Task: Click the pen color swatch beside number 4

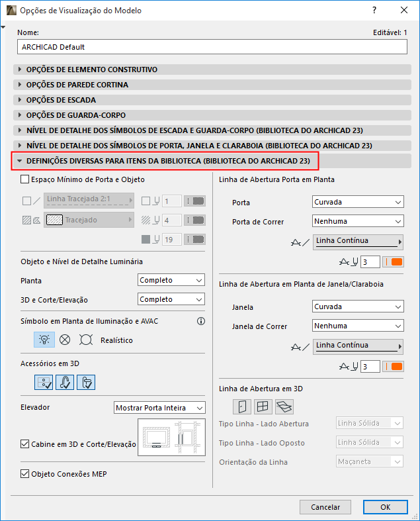Action: click(195, 220)
